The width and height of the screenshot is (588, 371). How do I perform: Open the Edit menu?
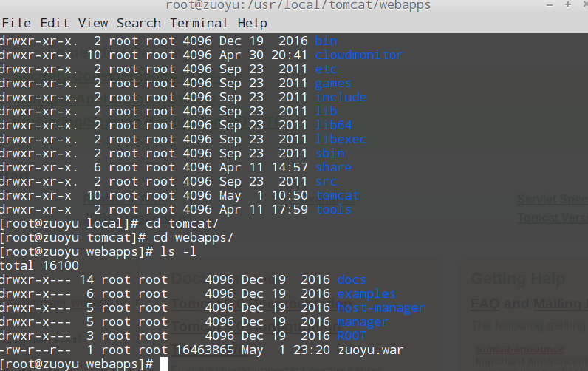point(55,23)
